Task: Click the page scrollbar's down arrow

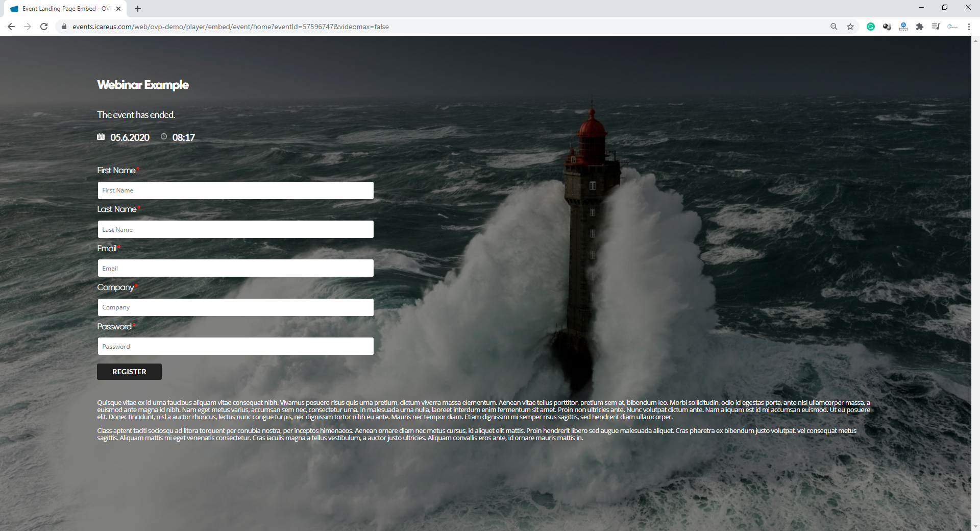Action: pos(975,526)
